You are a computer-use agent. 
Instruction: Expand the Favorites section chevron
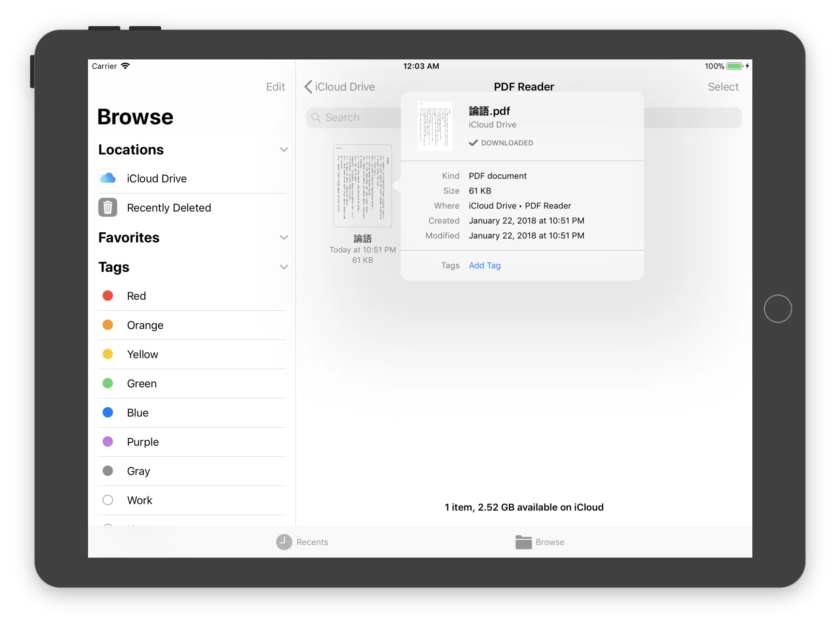284,238
